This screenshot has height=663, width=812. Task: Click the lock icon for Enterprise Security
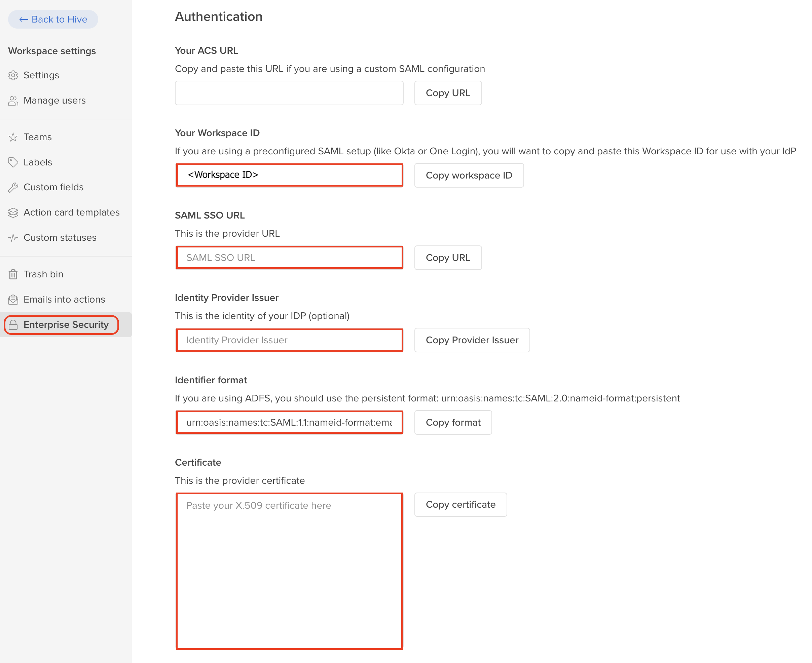[x=13, y=325]
